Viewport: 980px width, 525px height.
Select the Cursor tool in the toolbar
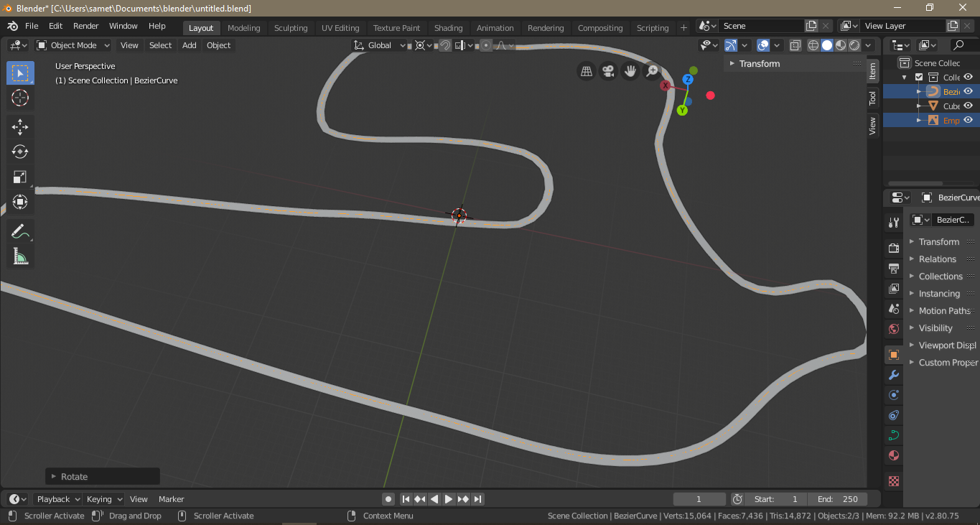click(x=20, y=98)
